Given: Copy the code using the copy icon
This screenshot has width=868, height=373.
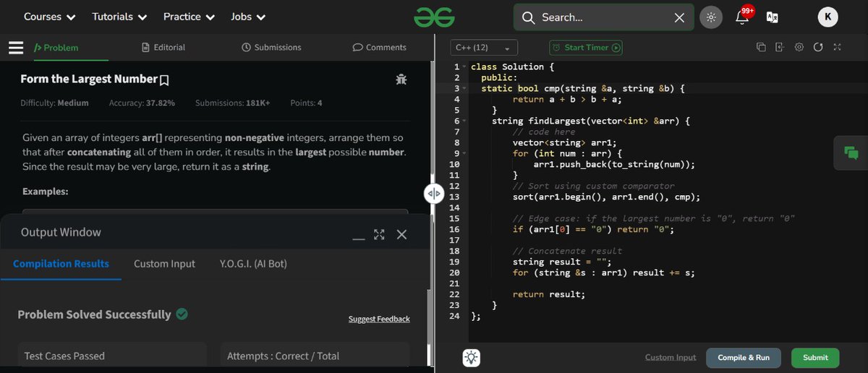Looking at the screenshot, I should tap(761, 48).
